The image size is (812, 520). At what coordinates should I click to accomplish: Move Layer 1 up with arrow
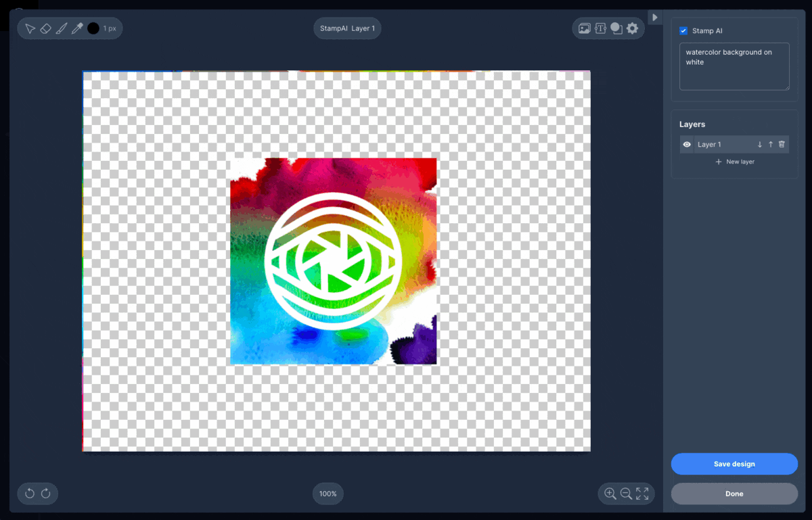(x=771, y=144)
